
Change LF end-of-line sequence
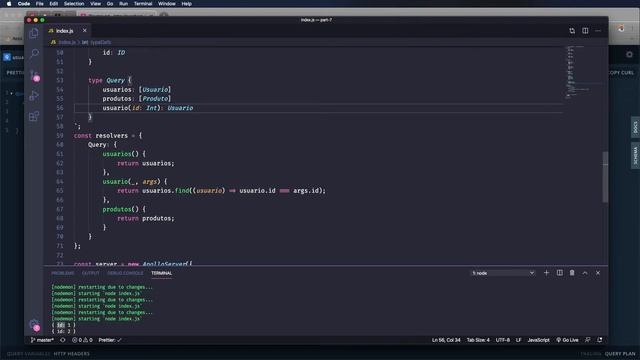coord(518,340)
